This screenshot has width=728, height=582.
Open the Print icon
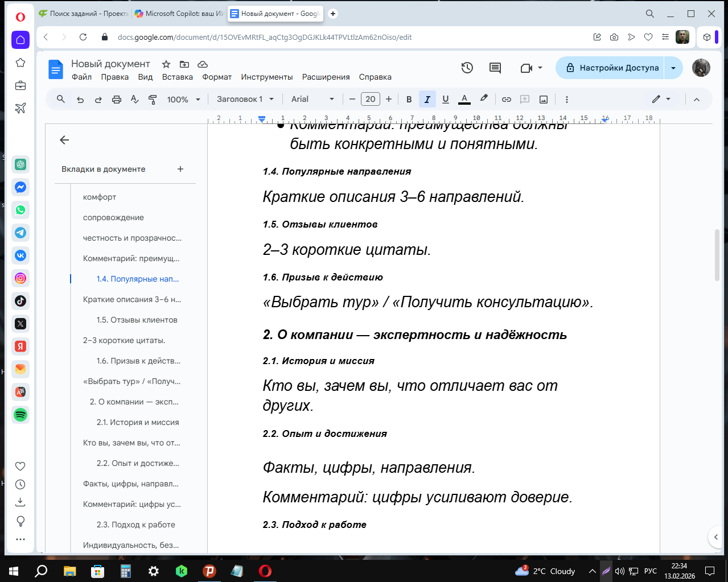pos(116,99)
